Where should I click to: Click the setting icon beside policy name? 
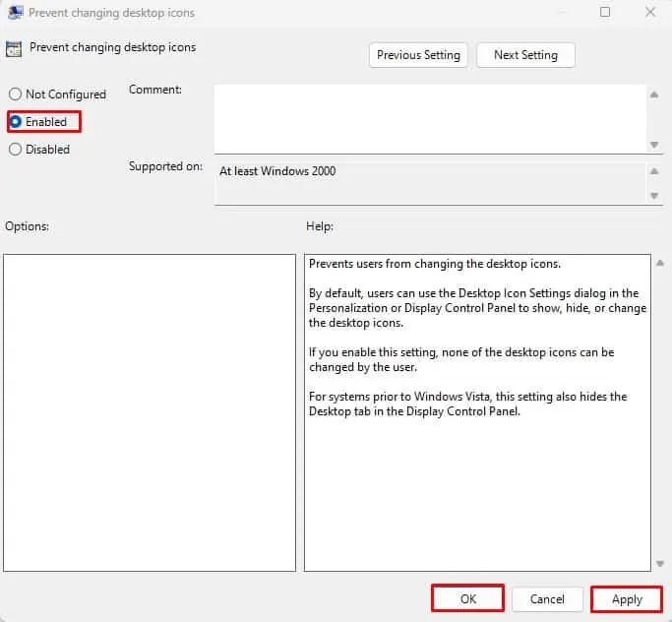pyautogui.click(x=14, y=49)
